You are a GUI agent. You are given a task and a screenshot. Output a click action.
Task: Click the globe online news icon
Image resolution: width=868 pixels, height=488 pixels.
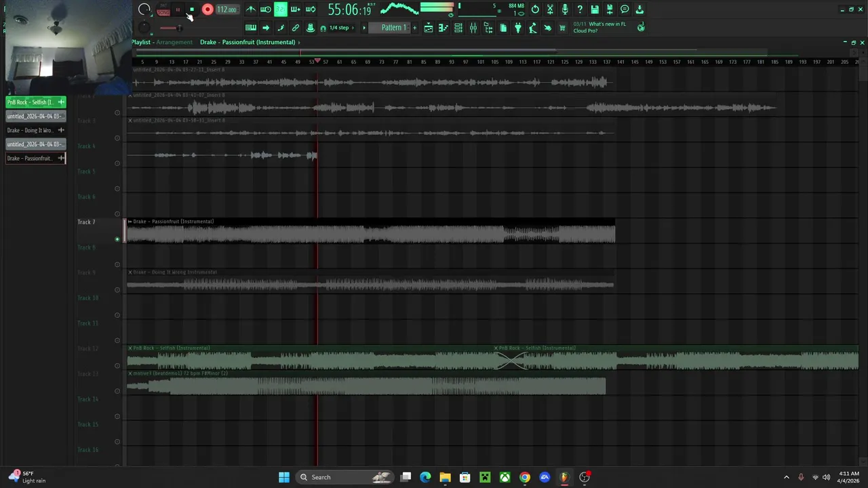641,27
